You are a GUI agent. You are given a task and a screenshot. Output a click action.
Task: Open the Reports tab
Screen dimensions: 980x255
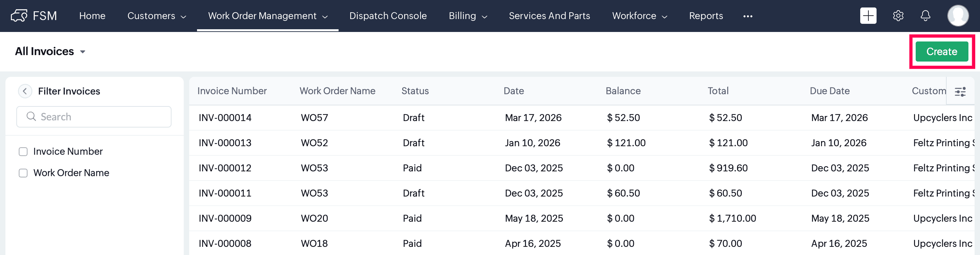tap(706, 16)
